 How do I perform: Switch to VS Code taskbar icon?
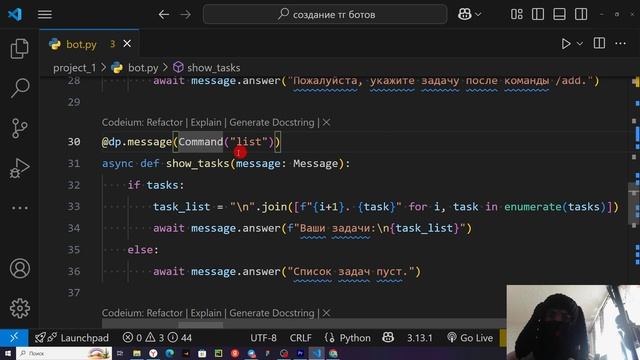pos(317,353)
